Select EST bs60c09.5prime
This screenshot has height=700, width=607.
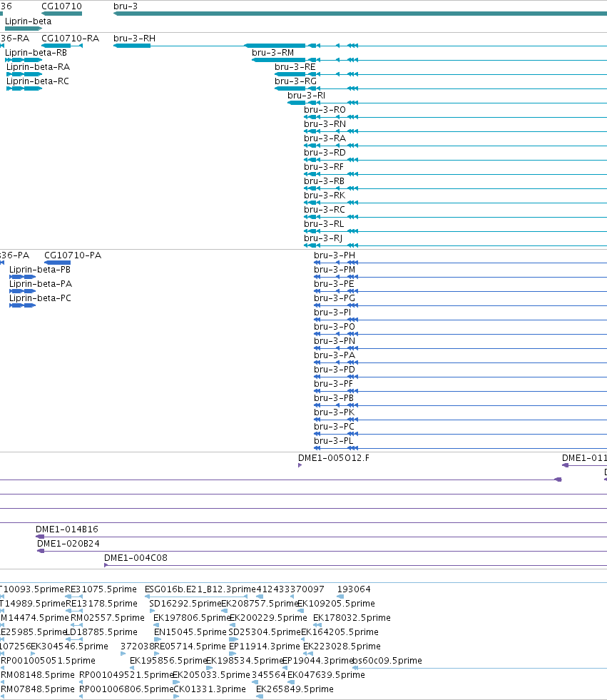click(387, 661)
